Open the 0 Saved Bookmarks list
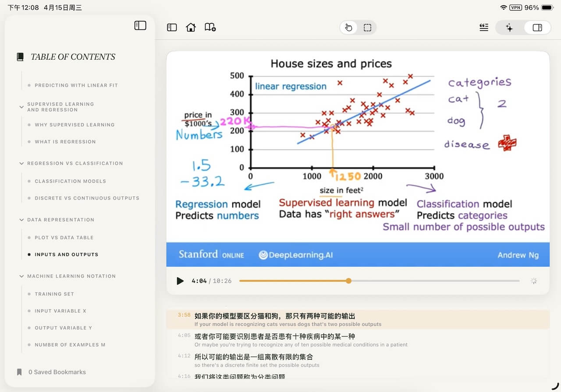This screenshot has width=561, height=392. pyautogui.click(x=57, y=372)
